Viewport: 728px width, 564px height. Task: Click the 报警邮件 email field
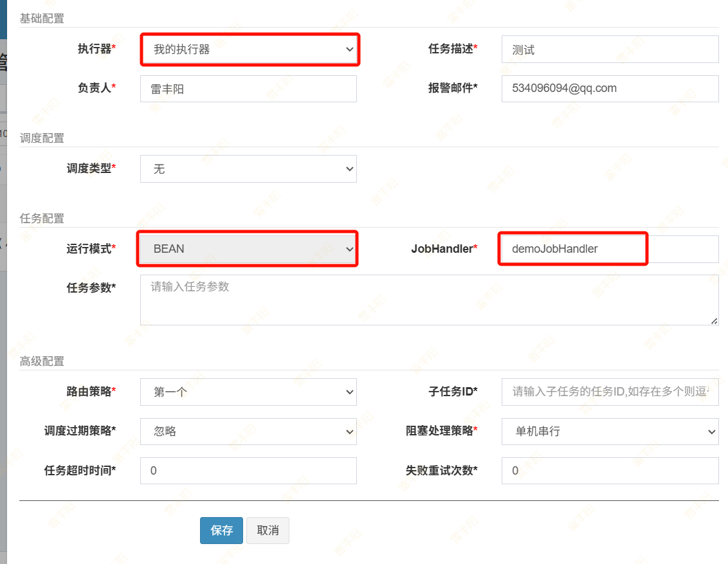(610, 89)
